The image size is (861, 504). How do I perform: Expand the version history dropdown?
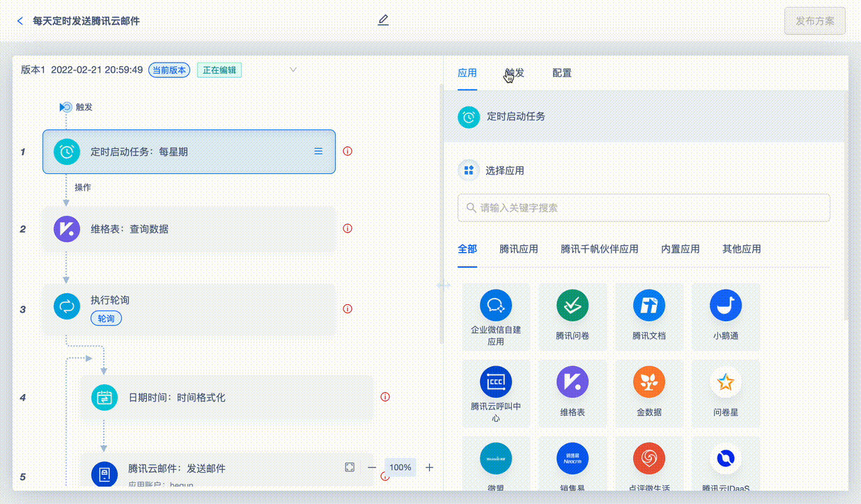point(293,70)
